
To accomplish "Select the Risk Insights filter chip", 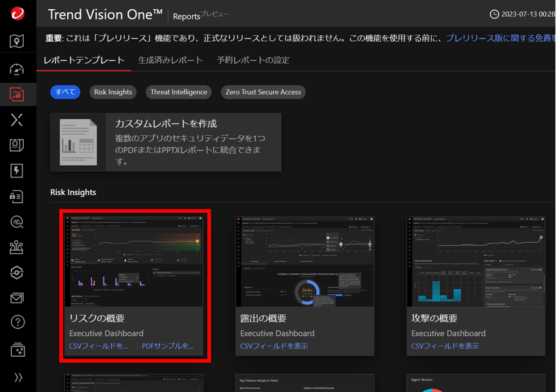I will (x=113, y=92).
